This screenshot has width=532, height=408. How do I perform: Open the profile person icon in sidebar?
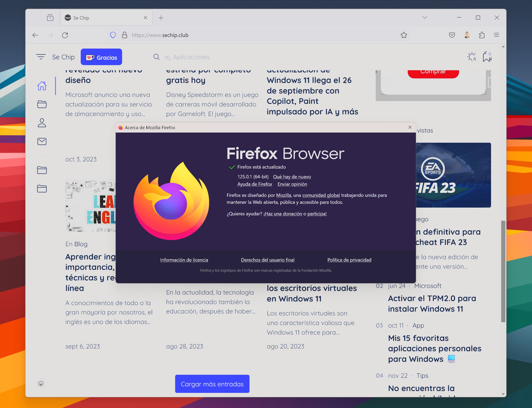[x=42, y=123]
